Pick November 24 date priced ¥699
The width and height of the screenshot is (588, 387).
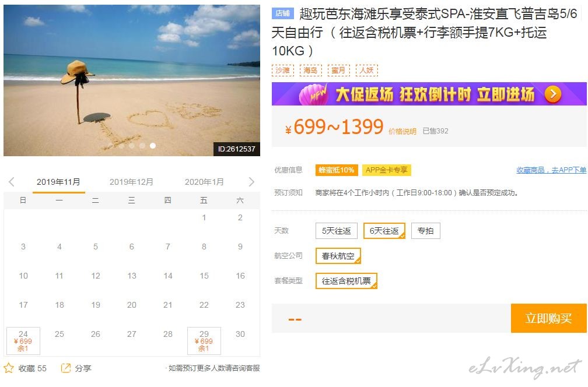(23, 340)
